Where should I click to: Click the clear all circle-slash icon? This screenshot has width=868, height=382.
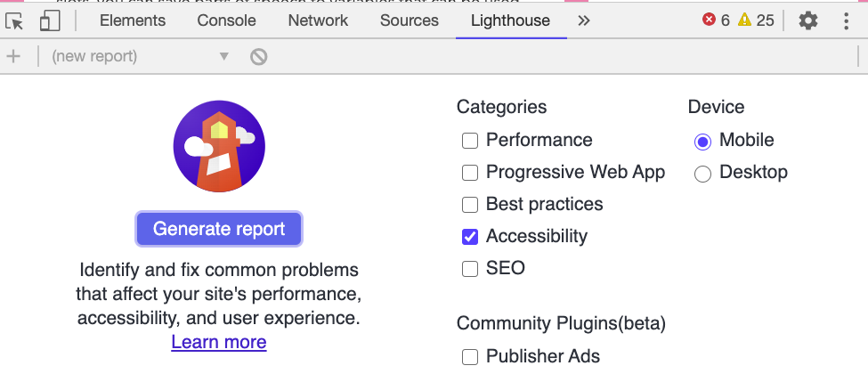coord(258,56)
